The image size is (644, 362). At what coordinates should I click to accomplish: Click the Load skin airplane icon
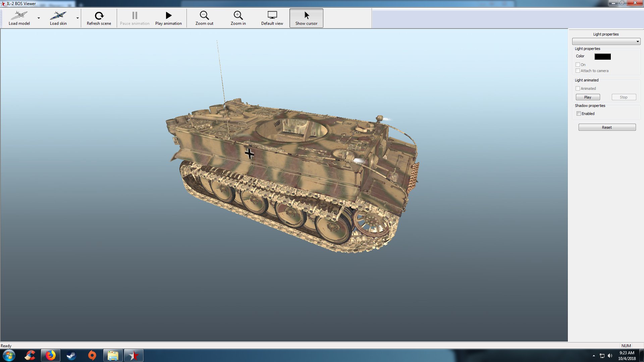pos(58,15)
